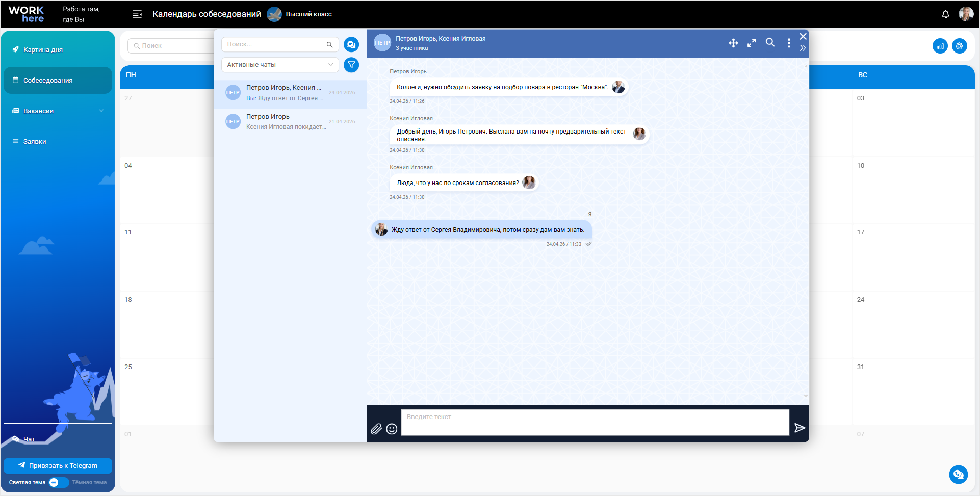Select calendar day 18
The image size is (980, 496).
click(128, 300)
